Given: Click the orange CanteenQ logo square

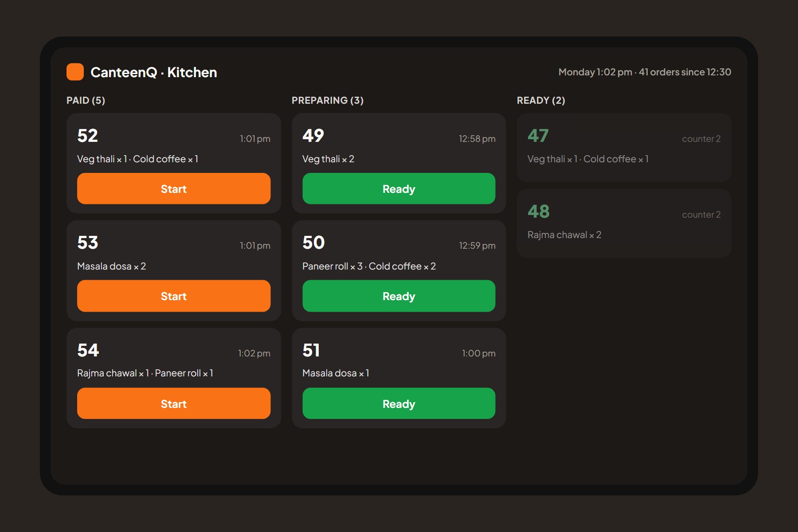Looking at the screenshot, I should click(75, 72).
